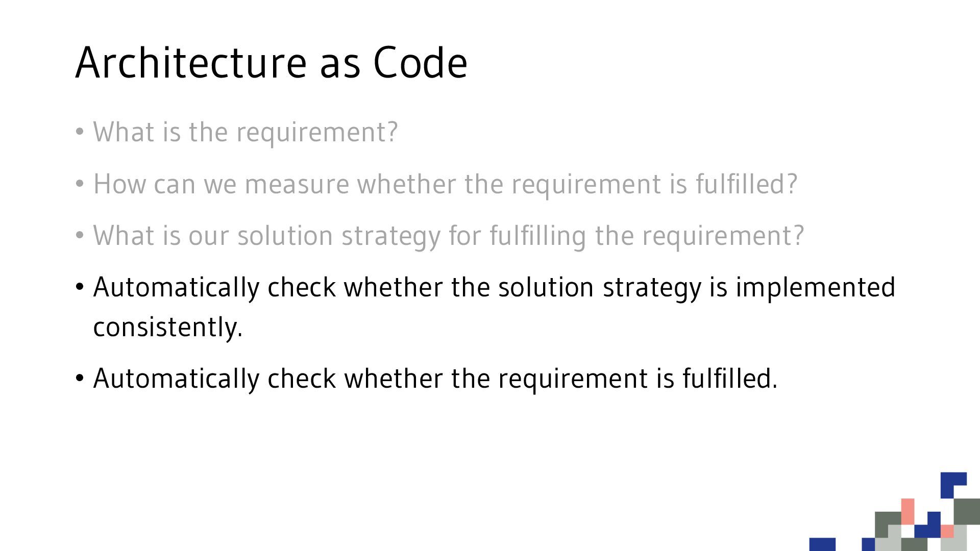Click the word 'implemented' in the fourth bullet
Screen dimensions: 980x551
[815, 288]
